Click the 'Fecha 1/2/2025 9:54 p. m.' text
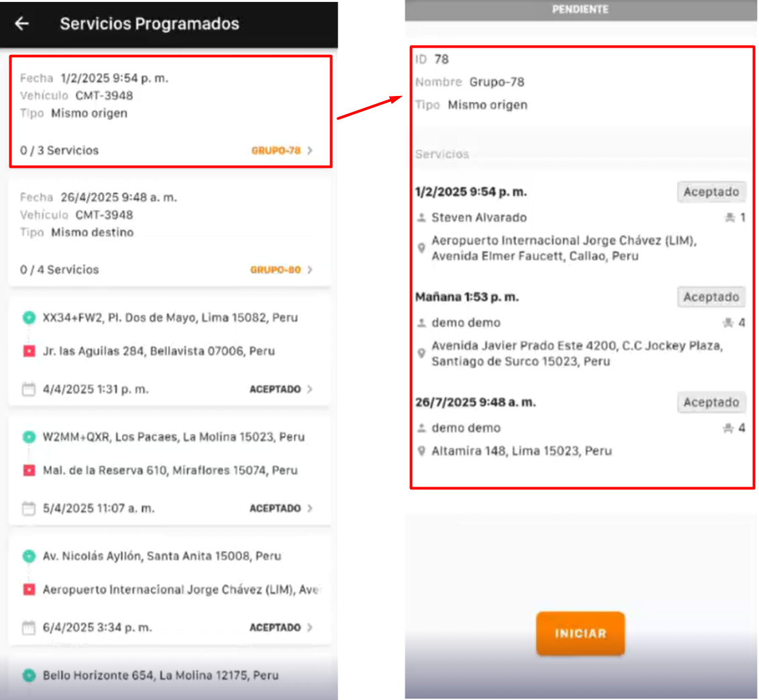The width and height of the screenshot is (759, 700). point(94,79)
